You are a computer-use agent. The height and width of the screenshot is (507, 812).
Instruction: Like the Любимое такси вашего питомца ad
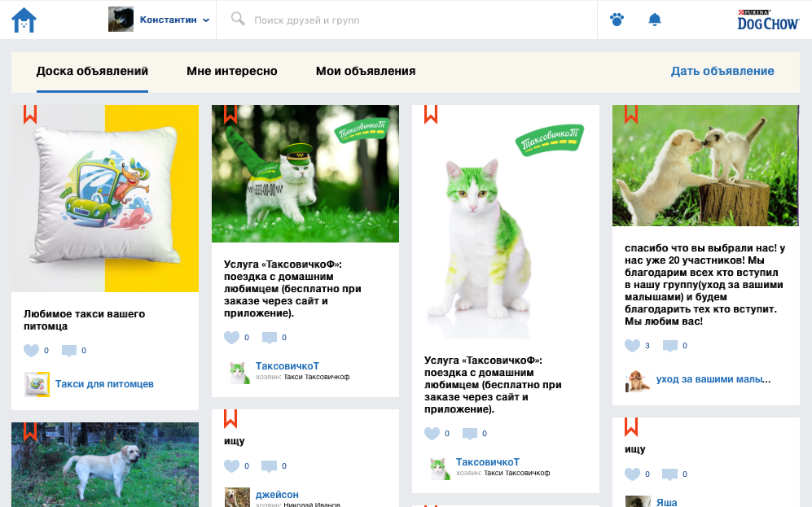point(32,350)
